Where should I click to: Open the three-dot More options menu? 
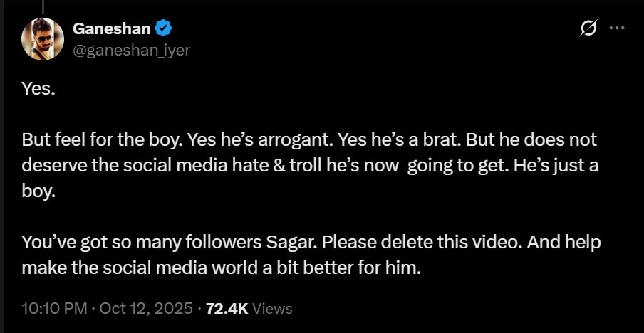click(617, 28)
